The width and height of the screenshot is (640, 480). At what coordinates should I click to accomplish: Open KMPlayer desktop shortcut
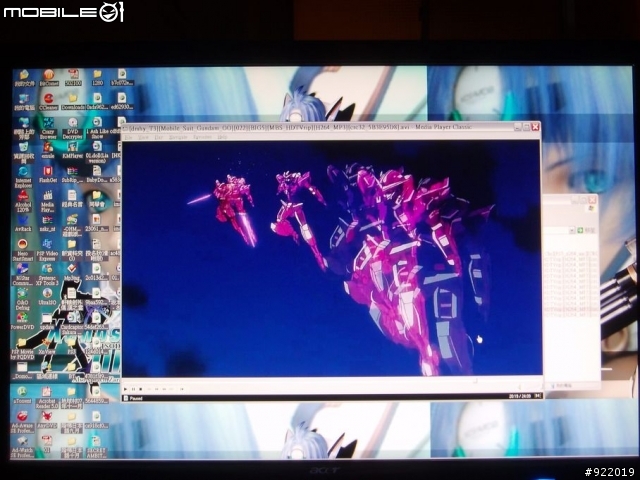pyautogui.click(x=73, y=151)
